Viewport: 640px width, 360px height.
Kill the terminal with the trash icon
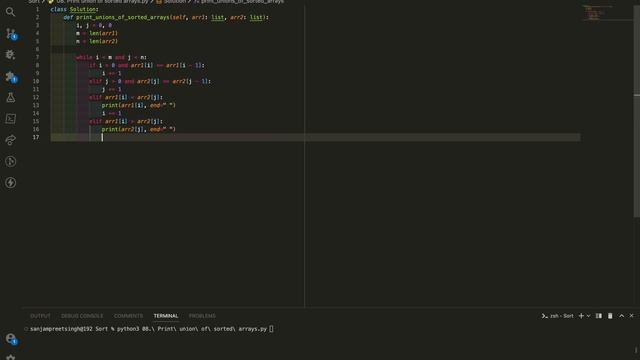(610, 316)
